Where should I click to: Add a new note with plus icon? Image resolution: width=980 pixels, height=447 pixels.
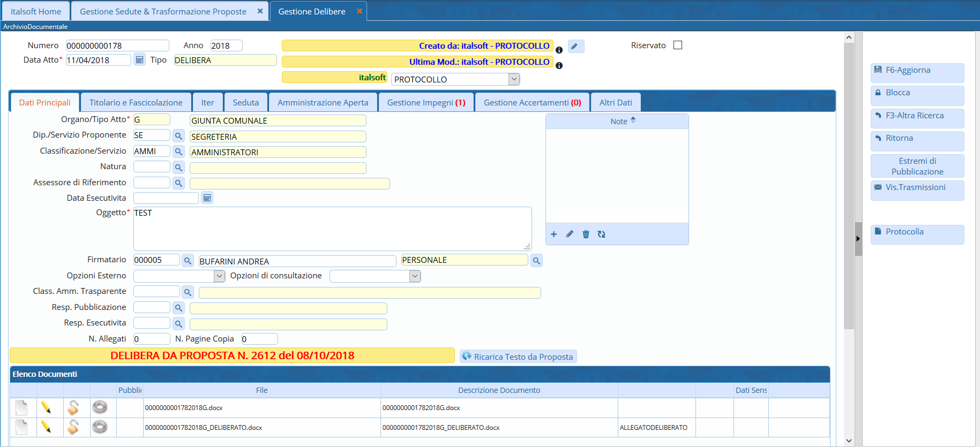pyautogui.click(x=554, y=234)
